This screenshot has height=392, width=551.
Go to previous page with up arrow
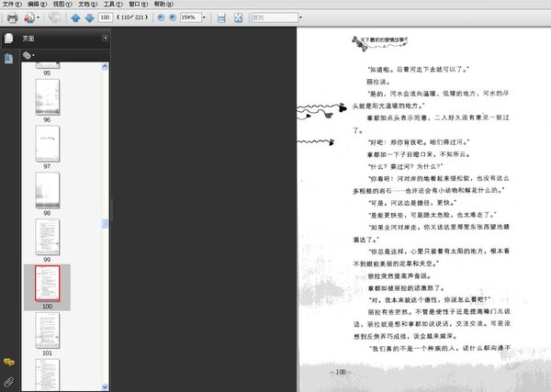[75, 17]
